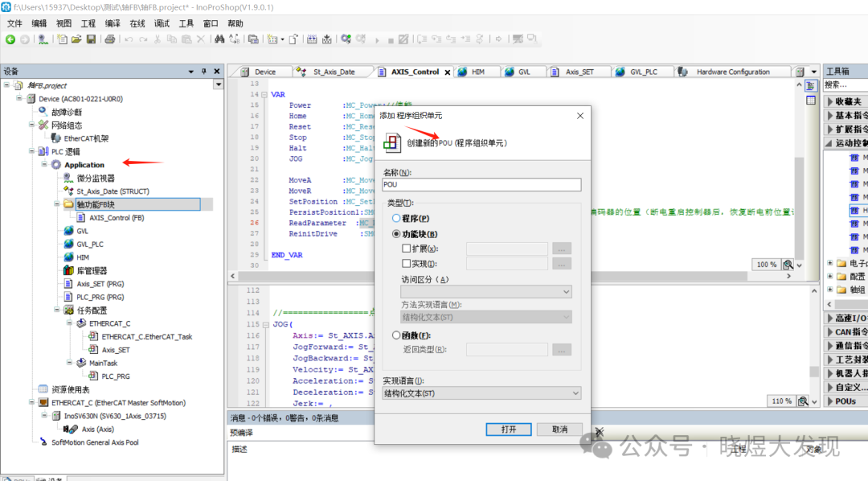Tick the 实现(I) checkbox
Viewport: 868px width, 481px height.
click(x=407, y=263)
